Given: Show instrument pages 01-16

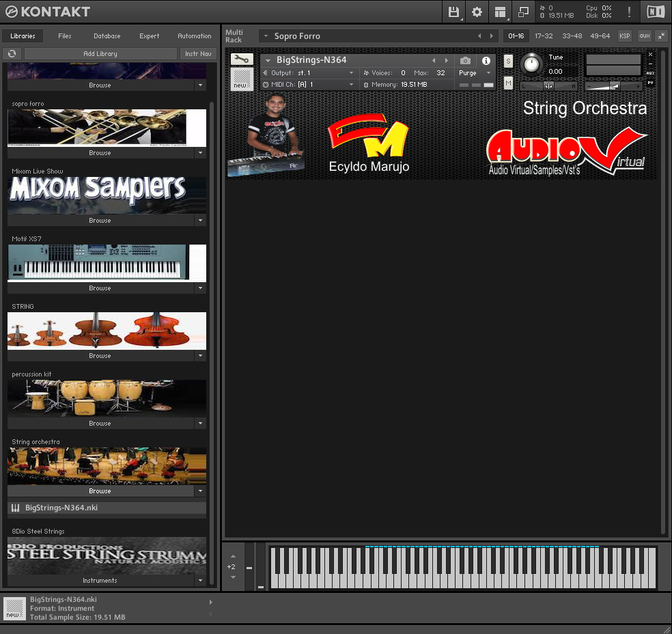Looking at the screenshot, I should tap(516, 36).
